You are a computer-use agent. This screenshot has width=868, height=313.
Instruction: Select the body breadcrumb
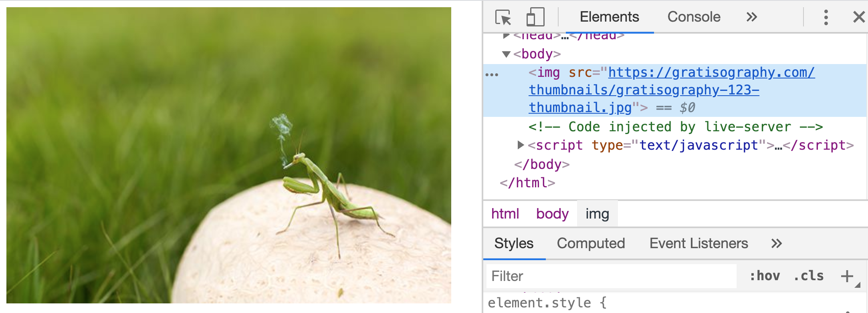pyautogui.click(x=552, y=214)
